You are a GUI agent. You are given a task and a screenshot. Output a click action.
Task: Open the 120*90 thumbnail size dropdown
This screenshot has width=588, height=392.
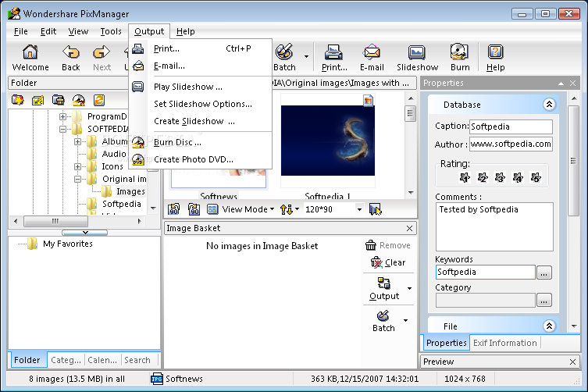pos(359,209)
